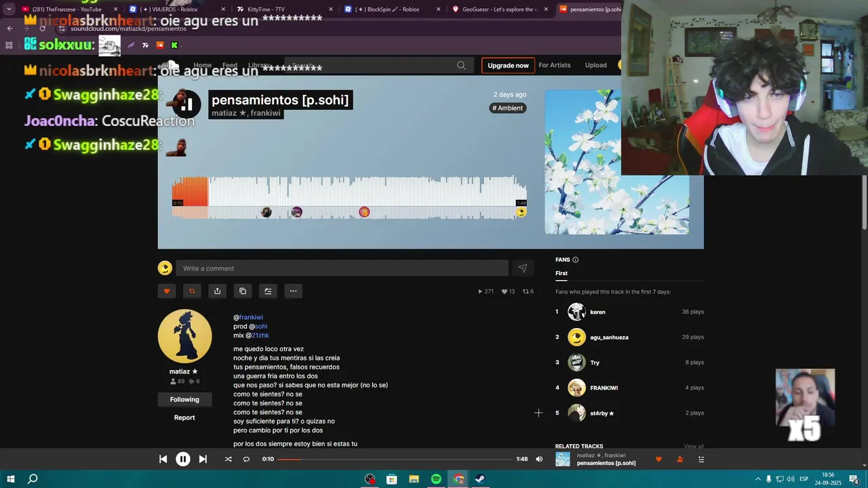Click the Write a comment field
The width and height of the screenshot is (868, 488).
342,268
